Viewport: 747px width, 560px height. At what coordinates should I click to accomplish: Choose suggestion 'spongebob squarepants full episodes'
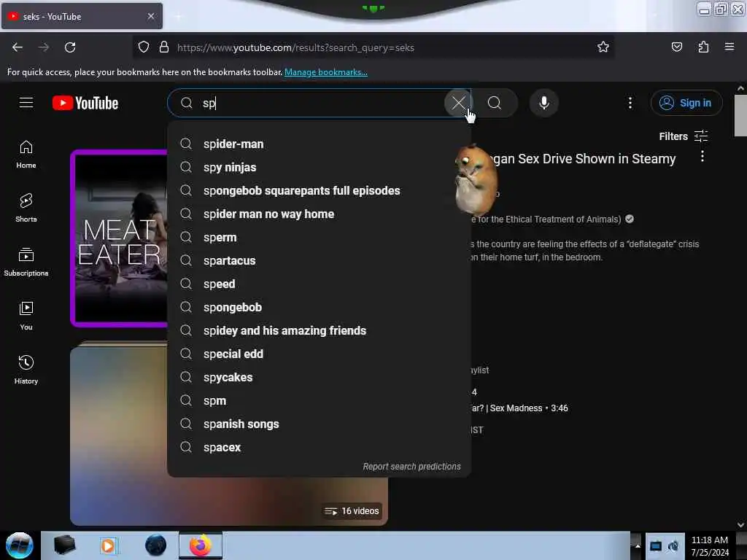[x=319, y=190]
